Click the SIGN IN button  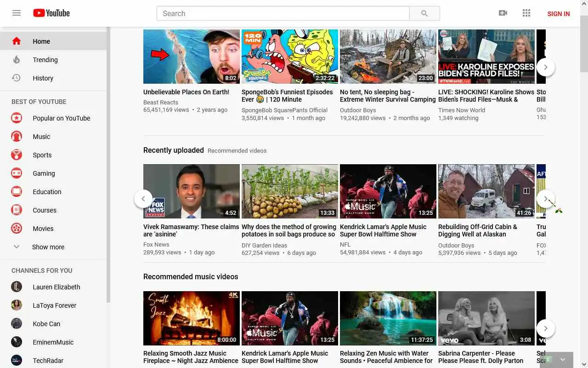coord(559,14)
